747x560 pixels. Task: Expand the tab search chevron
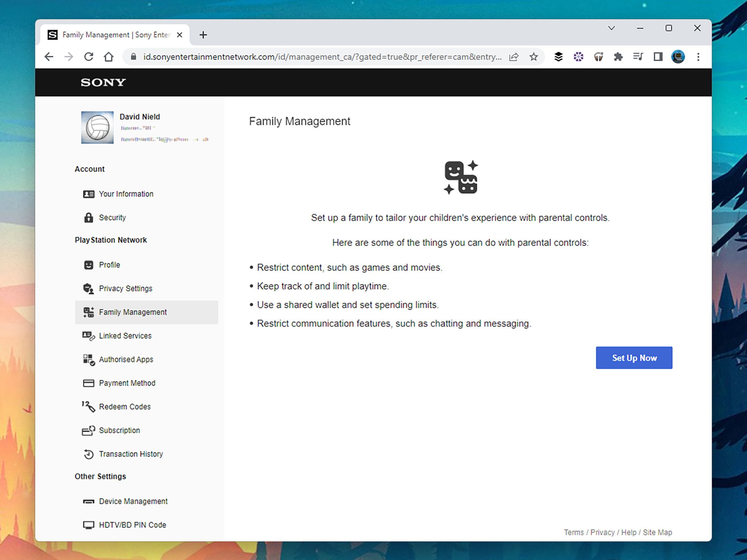point(611,28)
